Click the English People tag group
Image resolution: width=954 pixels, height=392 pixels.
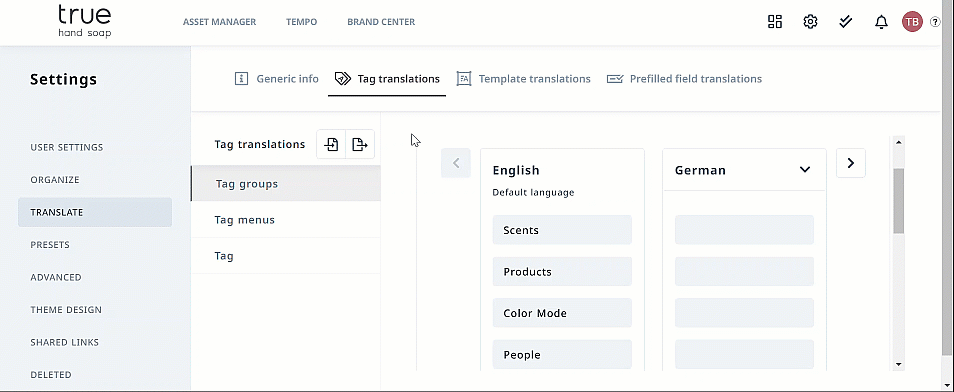[x=562, y=354]
